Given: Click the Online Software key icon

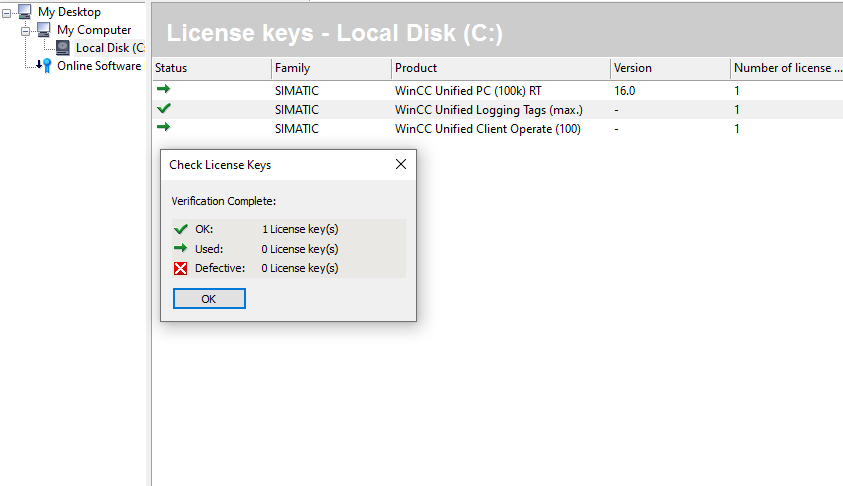Looking at the screenshot, I should coord(44,66).
